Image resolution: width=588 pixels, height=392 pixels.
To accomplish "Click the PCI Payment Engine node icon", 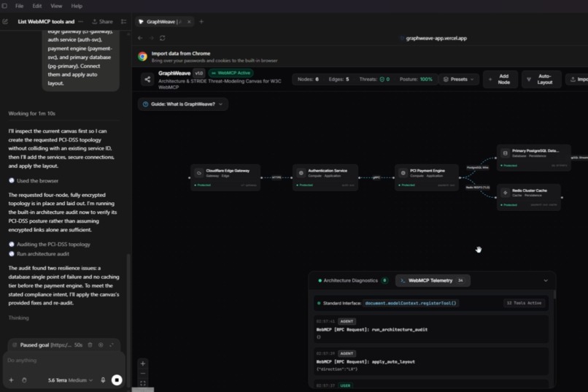I will point(403,173).
